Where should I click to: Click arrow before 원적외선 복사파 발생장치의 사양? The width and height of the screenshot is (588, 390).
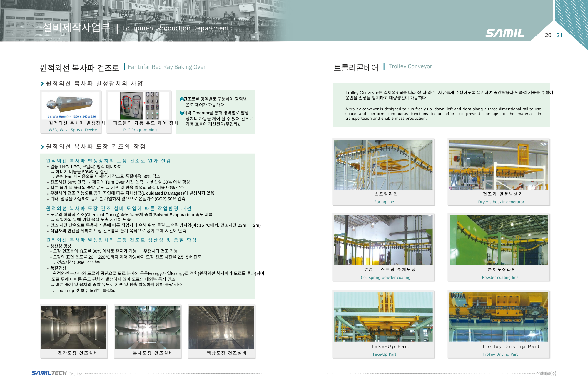coord(42,84)
